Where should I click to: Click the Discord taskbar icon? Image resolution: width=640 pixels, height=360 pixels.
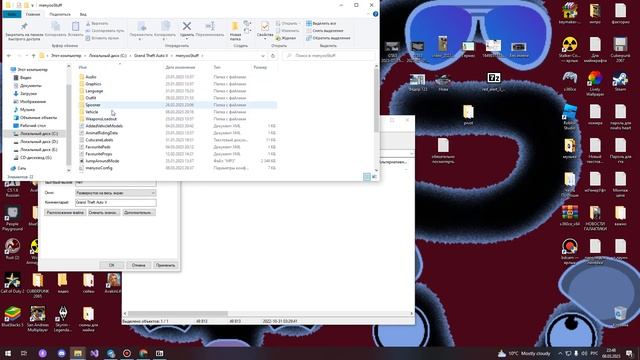click(x=62, y=353)
